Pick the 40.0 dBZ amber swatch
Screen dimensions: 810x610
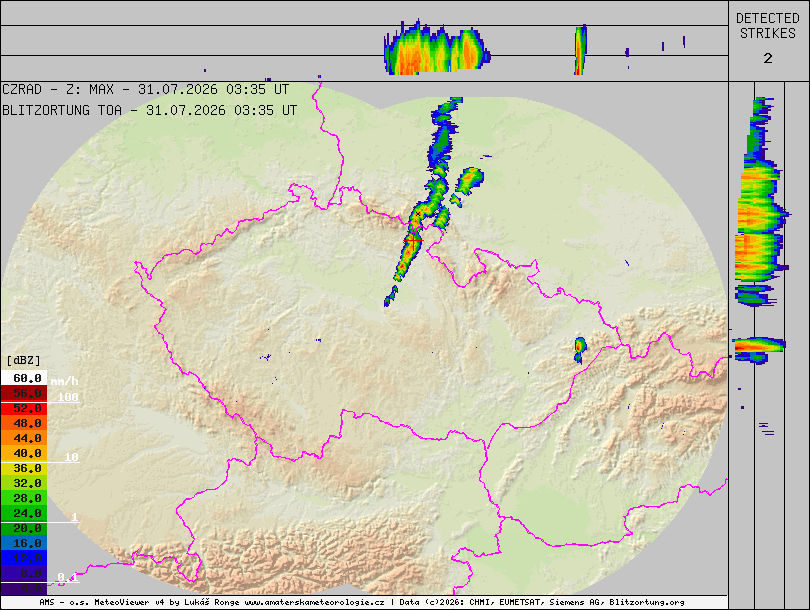(x=24, y=453)
